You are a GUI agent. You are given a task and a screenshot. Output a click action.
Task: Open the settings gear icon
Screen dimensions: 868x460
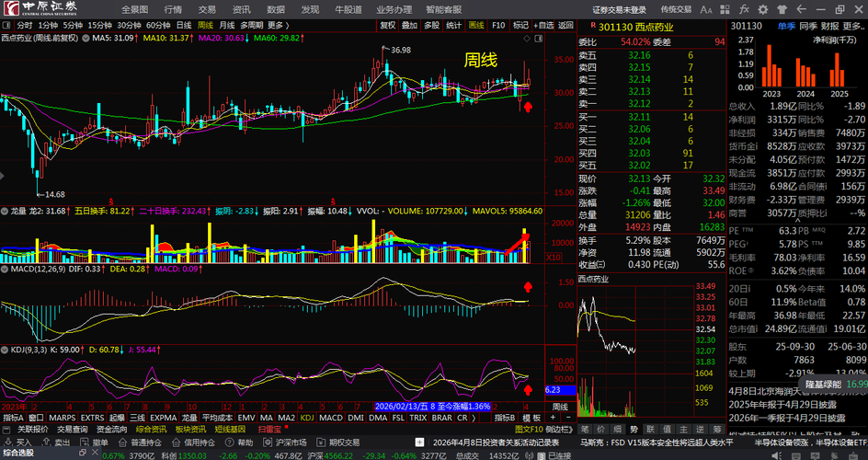tap(763, 9)
